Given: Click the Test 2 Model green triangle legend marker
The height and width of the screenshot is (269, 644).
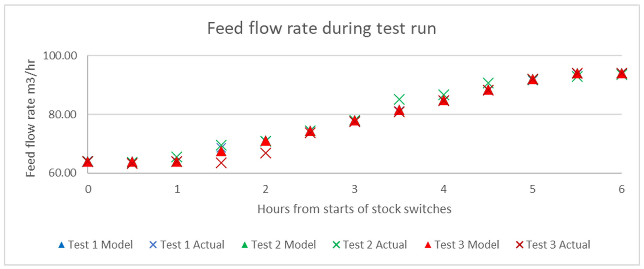Looking at the screenshot, I should coord(245,245).
